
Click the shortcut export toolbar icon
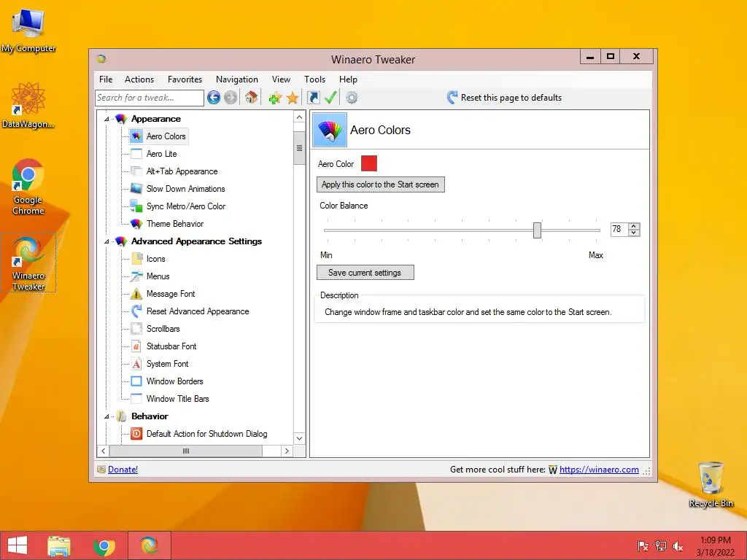[314, 98]
